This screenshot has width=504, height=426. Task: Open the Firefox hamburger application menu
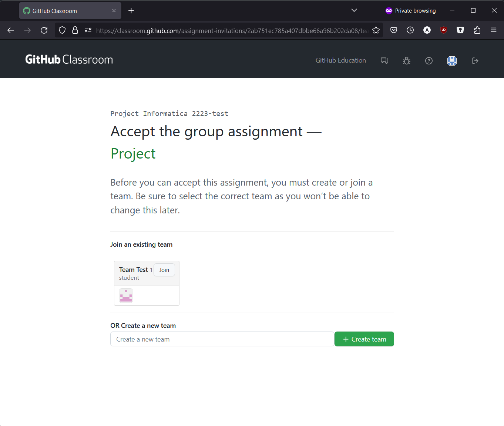494,30
